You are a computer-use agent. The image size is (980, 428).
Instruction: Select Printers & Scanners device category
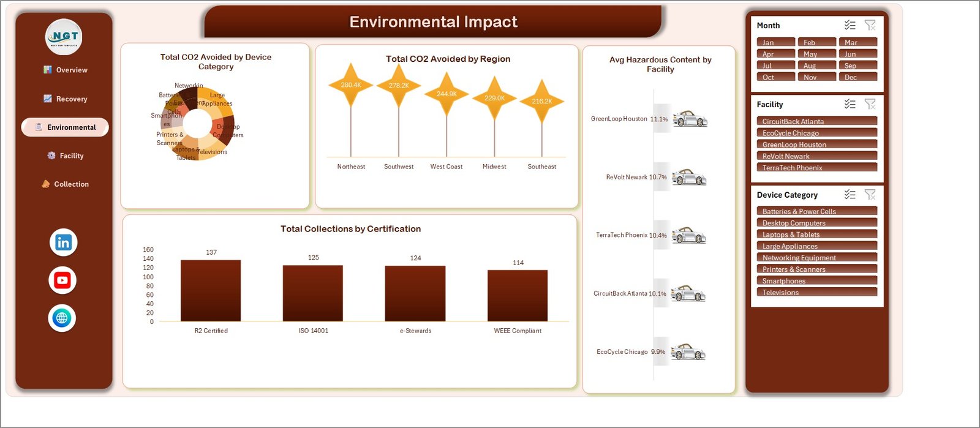(x=817, y=269)
